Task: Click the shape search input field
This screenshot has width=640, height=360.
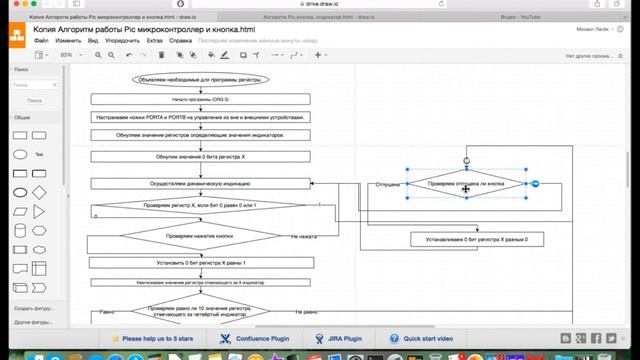Action: click(34, 85)
